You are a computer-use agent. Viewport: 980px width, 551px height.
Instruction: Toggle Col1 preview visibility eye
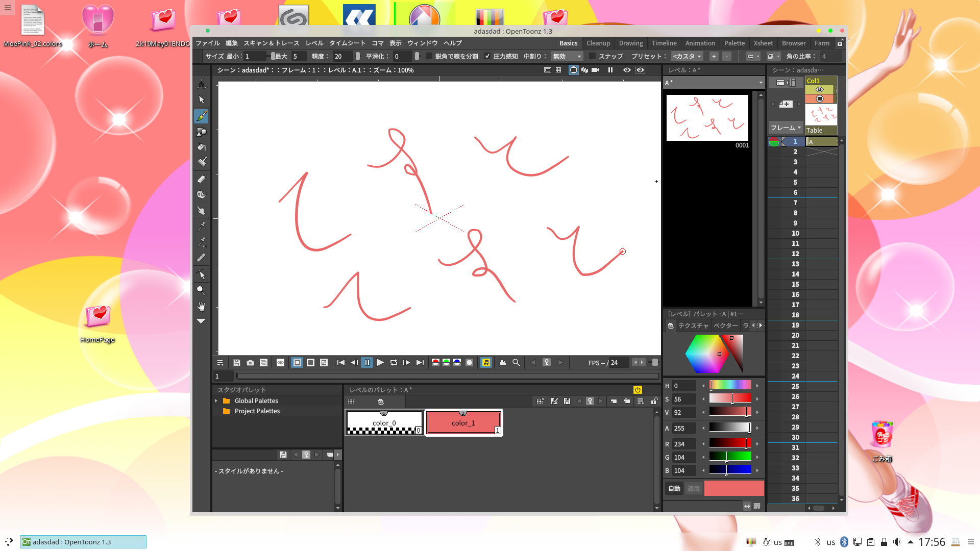(820, 90)
